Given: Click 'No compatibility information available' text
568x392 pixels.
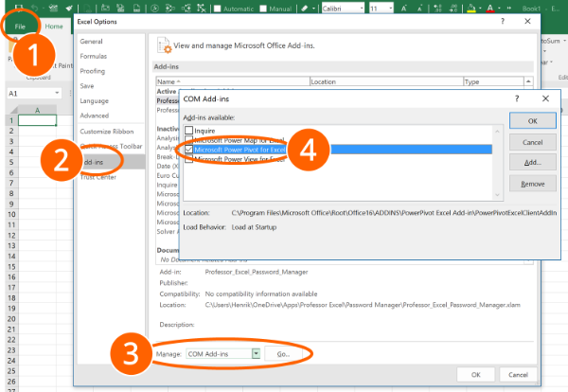Looking at the screenshot, I should pos(261,294).
